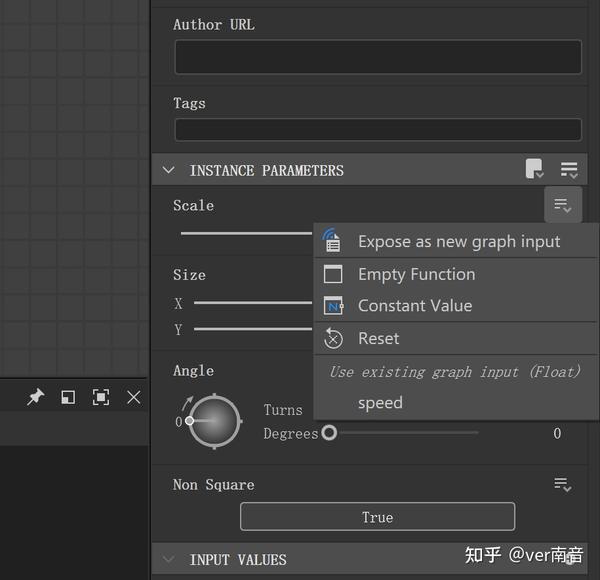The image size is (600, 580).
Task: Click the Instance Parameters preset icon
Action: tap(535, 170)
